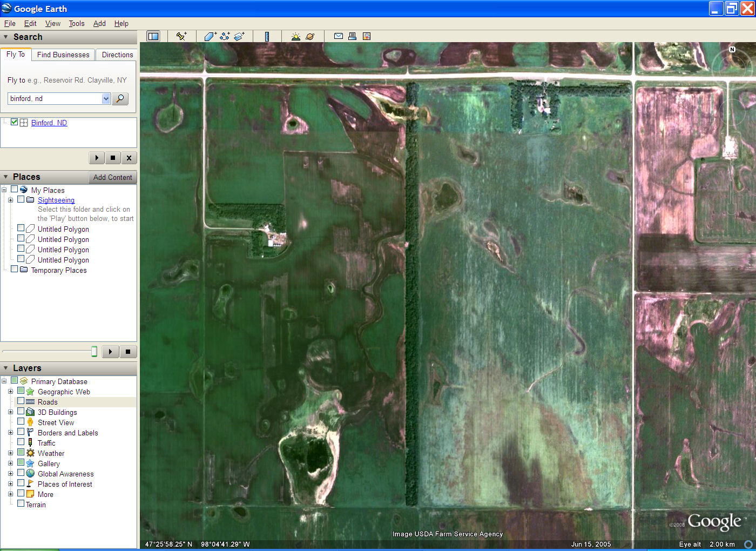Click the streaming status icon in status bar
This screenshot has height=551, width=756.
pyautogui.click(x=748, y=544)
